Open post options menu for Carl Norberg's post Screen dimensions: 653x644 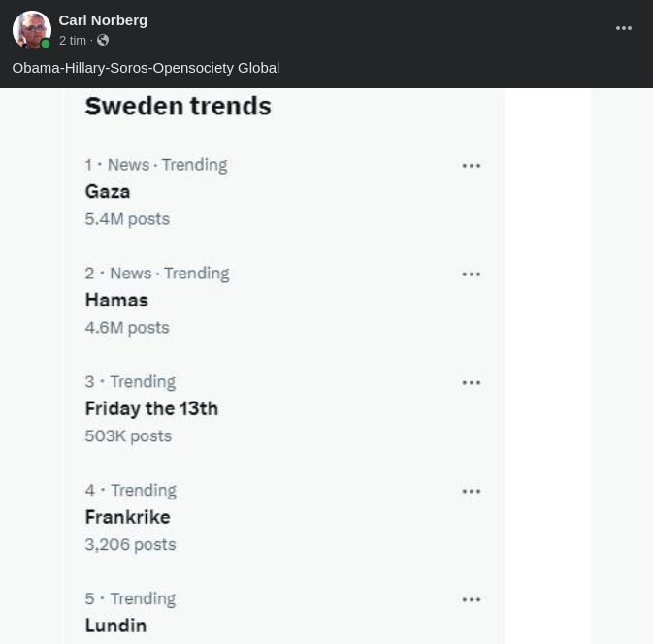(624, 29)
